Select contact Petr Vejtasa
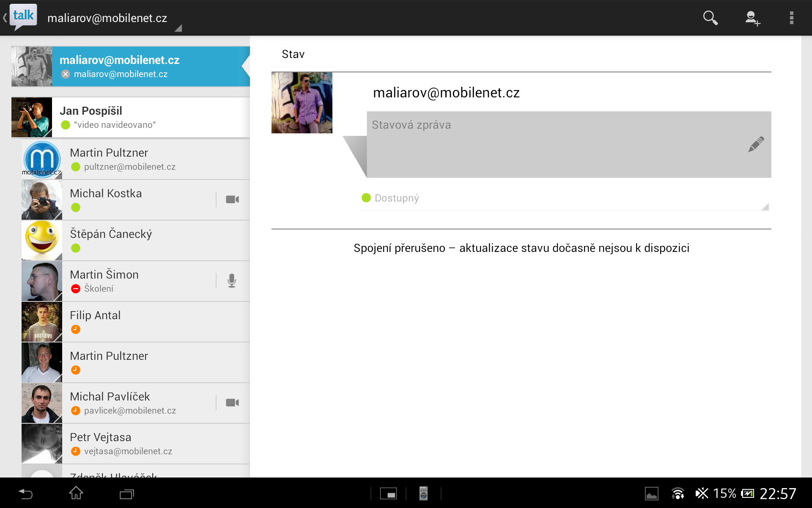 coord(127,443)
